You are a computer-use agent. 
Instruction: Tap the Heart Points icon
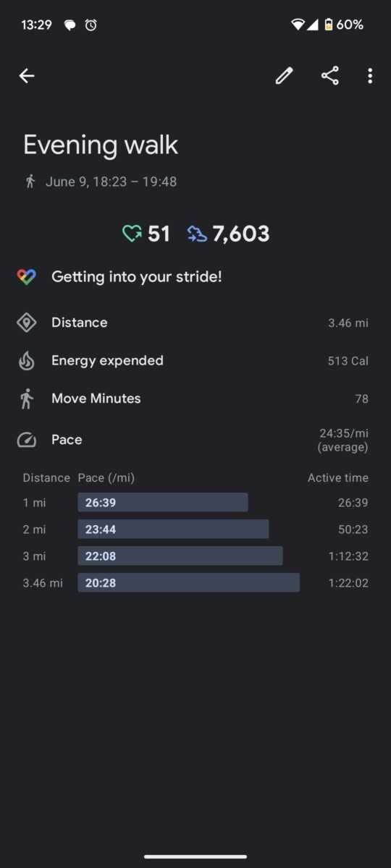click(132, 234)
